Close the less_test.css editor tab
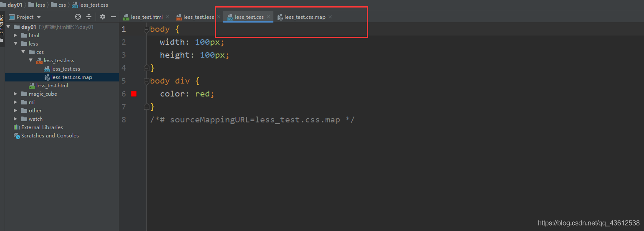 click(x=268, y=17)
